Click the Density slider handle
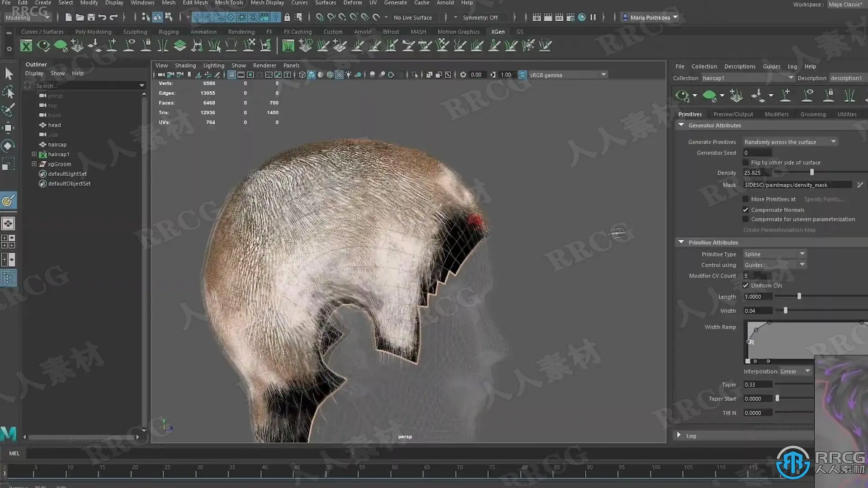868x488 pixels. tap(812, 172)
